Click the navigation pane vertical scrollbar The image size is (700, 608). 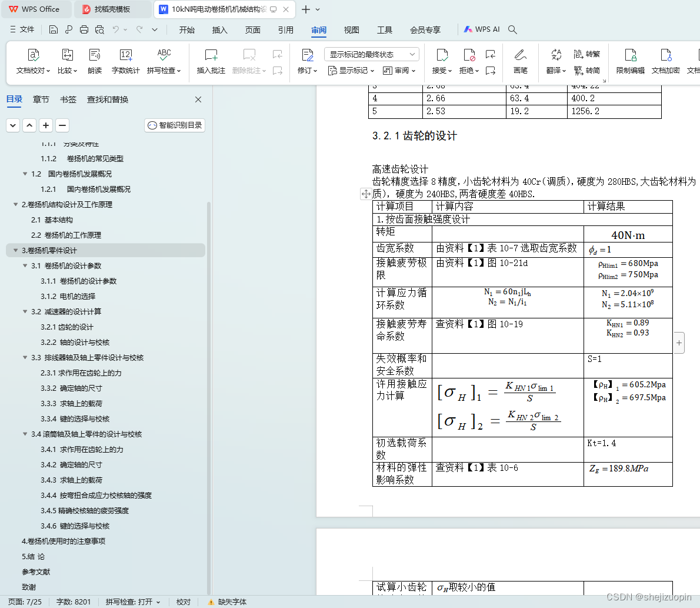tap(208, 398)
